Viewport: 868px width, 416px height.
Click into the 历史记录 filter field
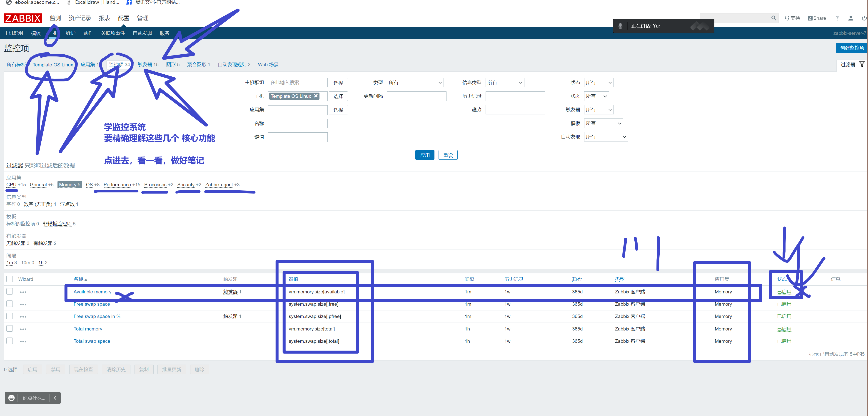pos(515,96)
